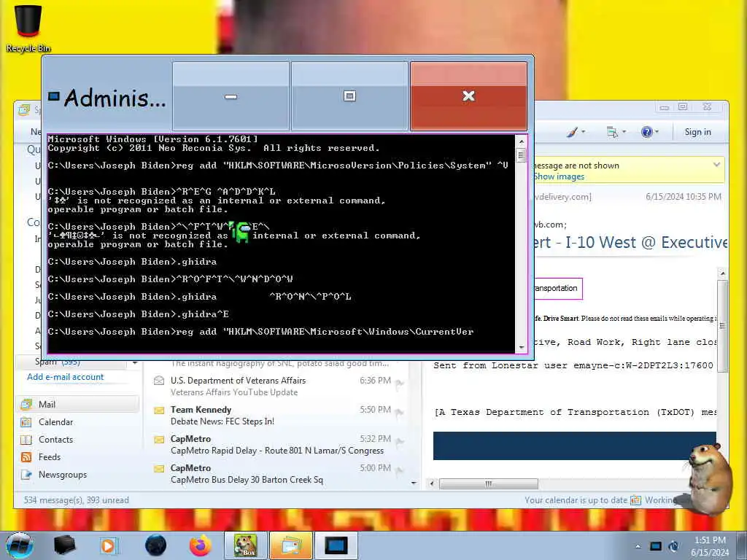Flag the CapMetro 5:32 PM message

click(x=400, y=442)
